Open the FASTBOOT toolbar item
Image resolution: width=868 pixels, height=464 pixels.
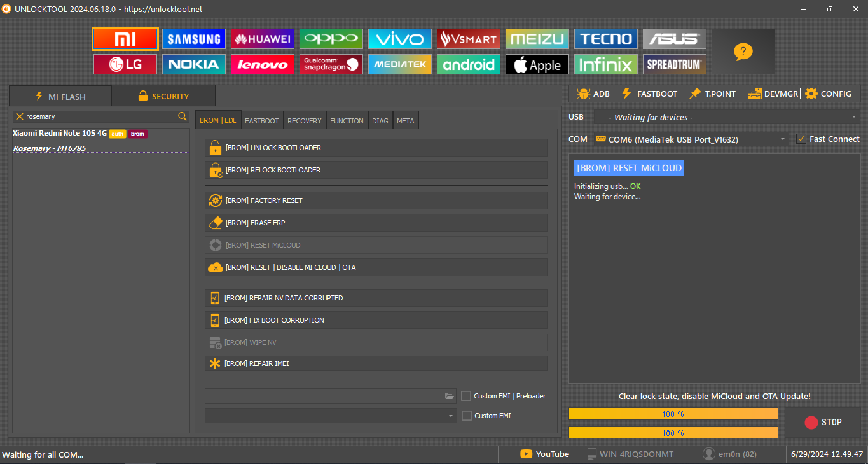click(x=649, y=94)
